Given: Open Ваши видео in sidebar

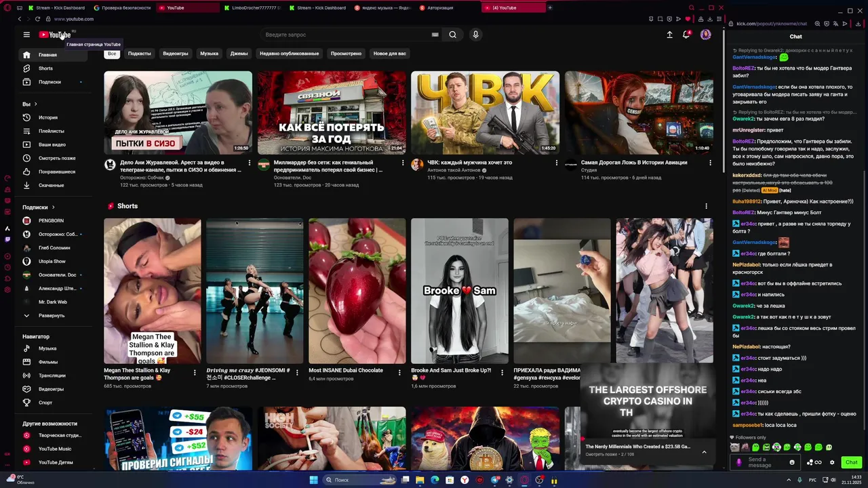Looking at the screenshot, I should point(53,144).
